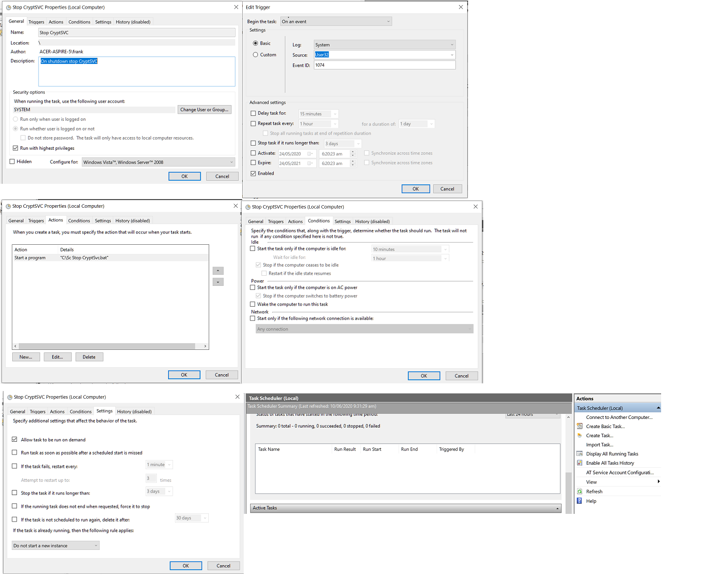Click the Enable All Tasks History icon
The height and width of the screenshot is (588, 720).
[x=579, y=463]
